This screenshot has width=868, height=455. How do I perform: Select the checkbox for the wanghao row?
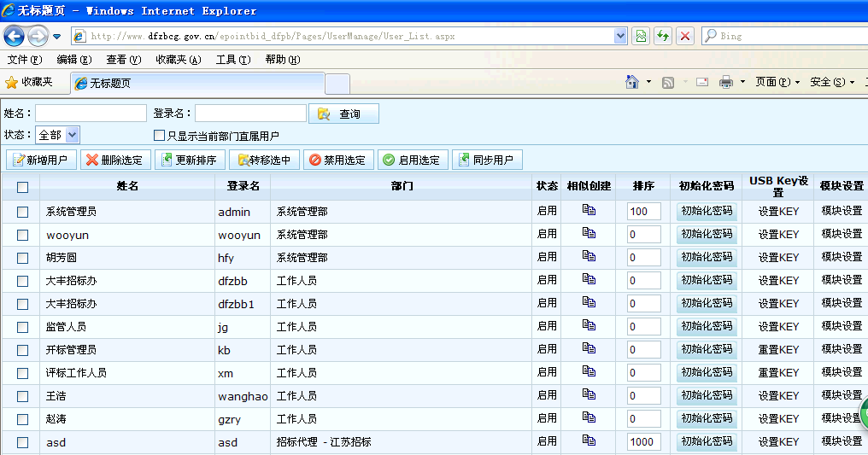click(22, 396)
